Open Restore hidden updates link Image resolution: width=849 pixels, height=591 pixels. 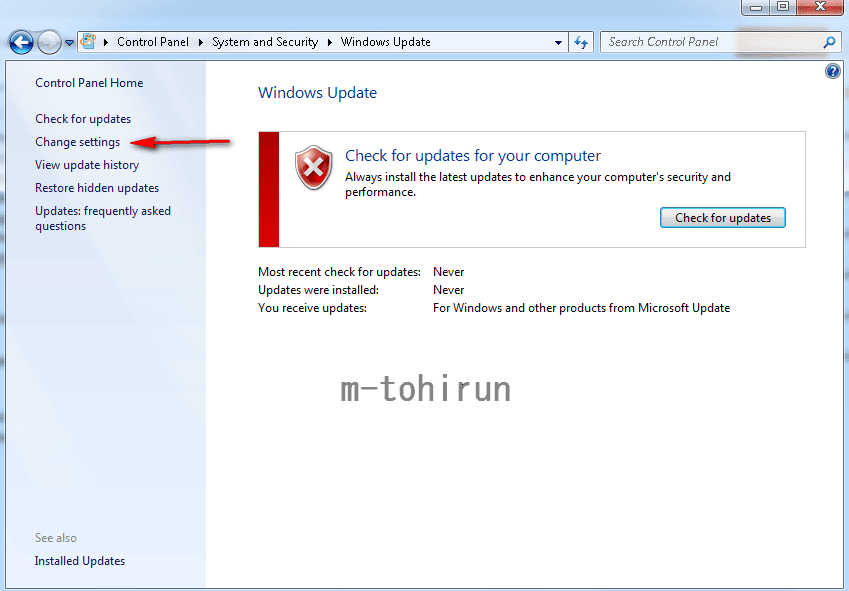coord(97,188)
